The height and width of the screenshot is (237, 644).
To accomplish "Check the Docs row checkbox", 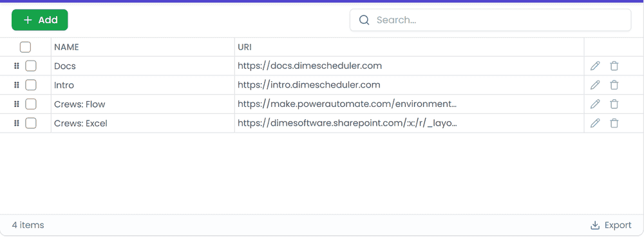I will pos(31,66).
